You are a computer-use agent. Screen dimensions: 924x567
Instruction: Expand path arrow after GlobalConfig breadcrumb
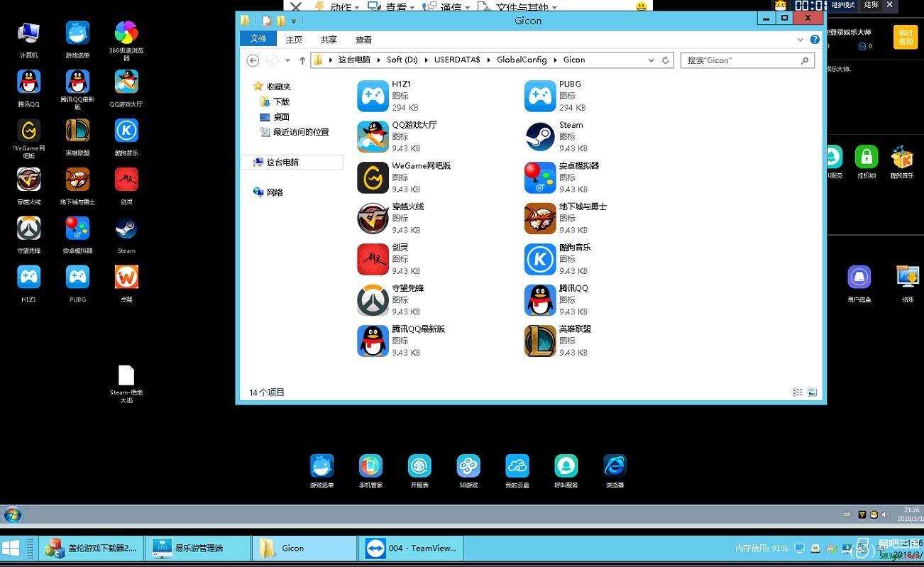(556, 60)
